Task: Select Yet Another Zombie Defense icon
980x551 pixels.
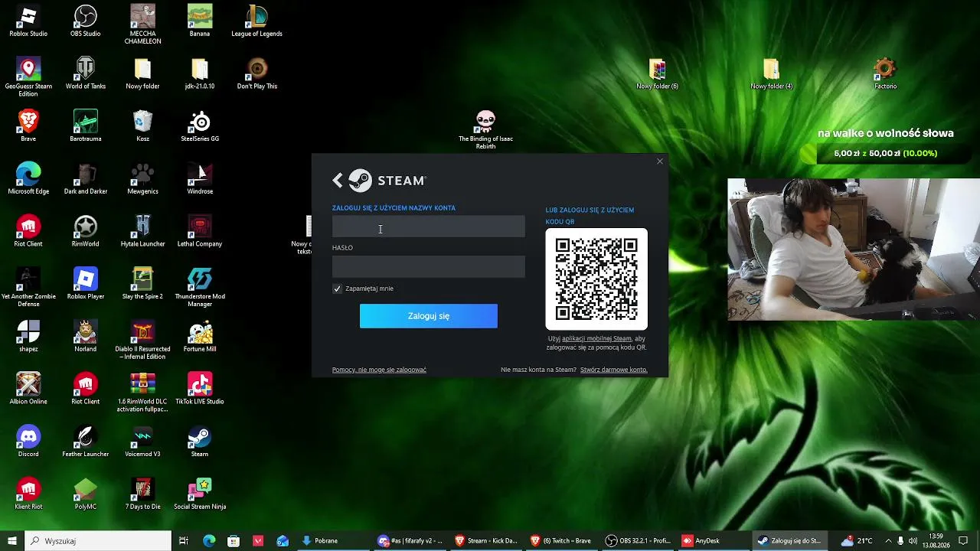Action: point(28,288)
